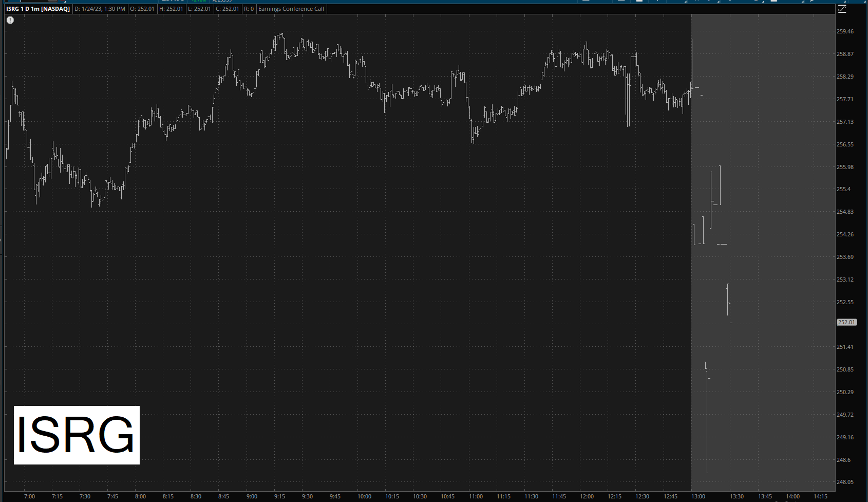Click the 255.98 label on price axis
868x502 pixels.
tap(845, 167)
